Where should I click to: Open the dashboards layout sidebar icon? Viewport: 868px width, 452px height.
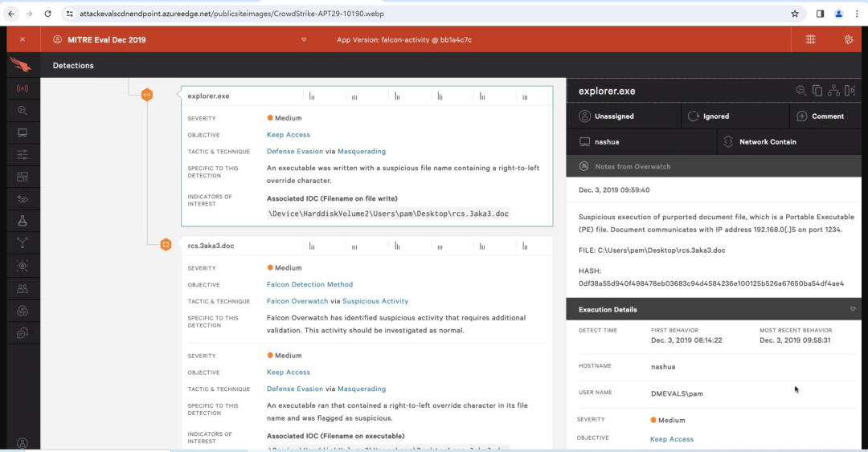click(x=23, y=177)
